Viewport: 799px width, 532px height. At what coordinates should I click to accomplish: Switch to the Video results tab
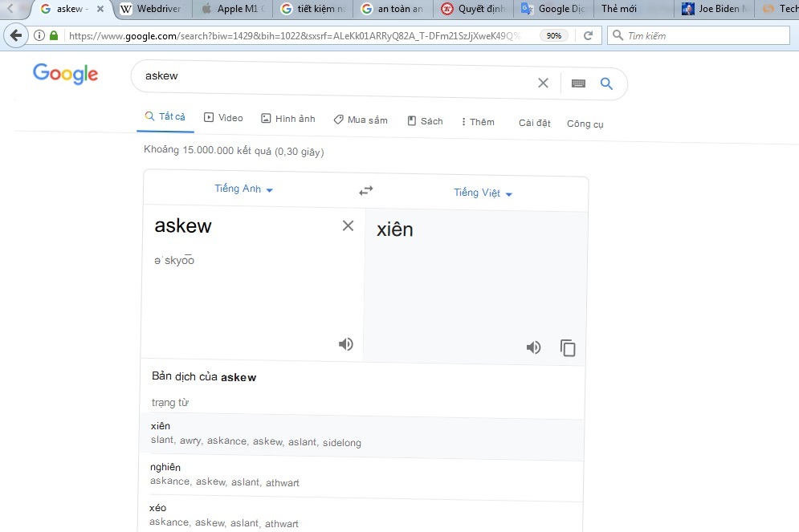(223, 118)
